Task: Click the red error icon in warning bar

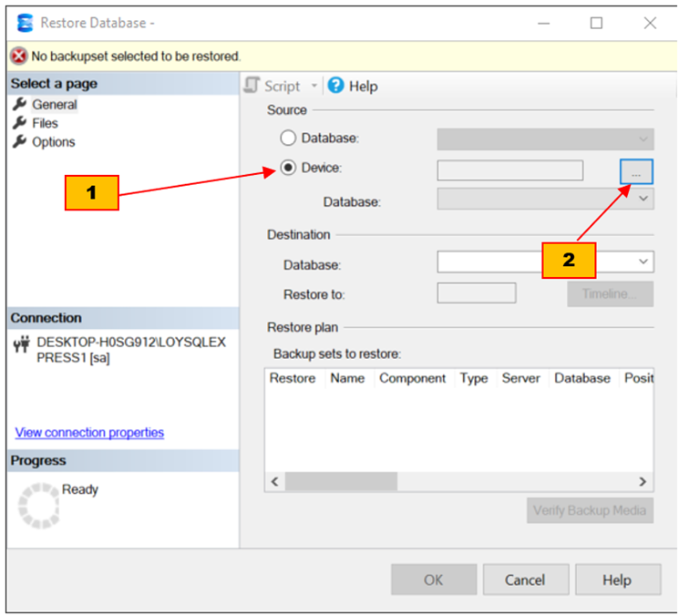Action: click(19, 56)
